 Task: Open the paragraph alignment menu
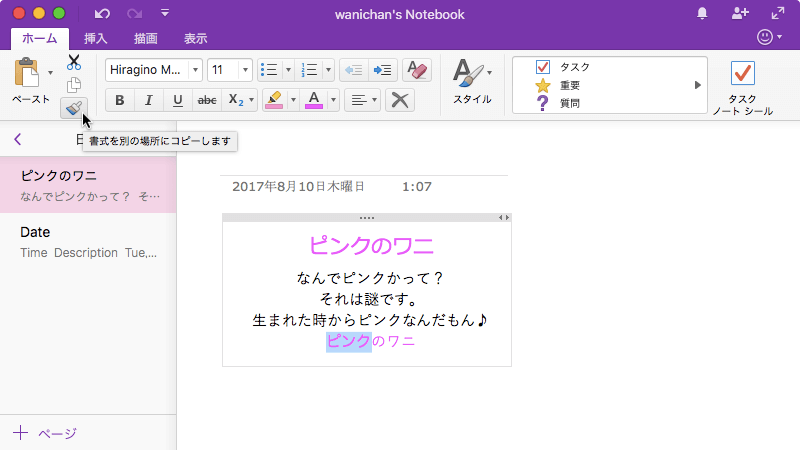[363, 100]
